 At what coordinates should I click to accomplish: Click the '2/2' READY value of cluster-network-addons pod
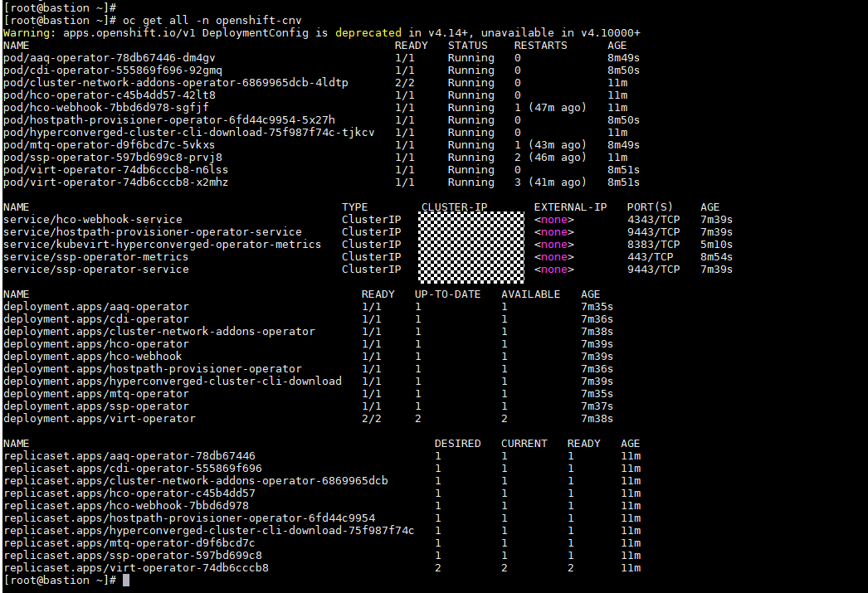tap(405, 83)
